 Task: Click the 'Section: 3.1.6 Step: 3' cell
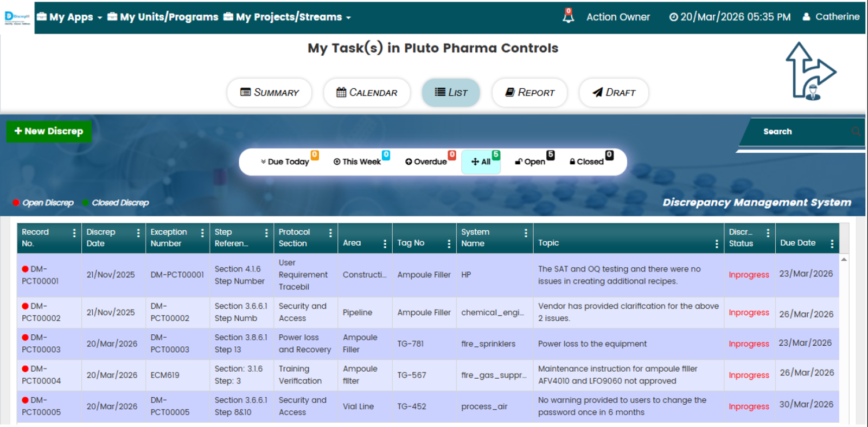[239, 375]
